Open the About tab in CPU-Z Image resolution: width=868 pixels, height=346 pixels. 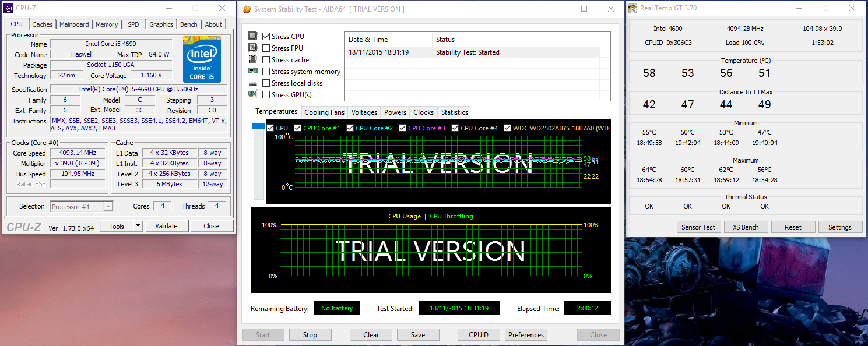click(x=213, y=24)
